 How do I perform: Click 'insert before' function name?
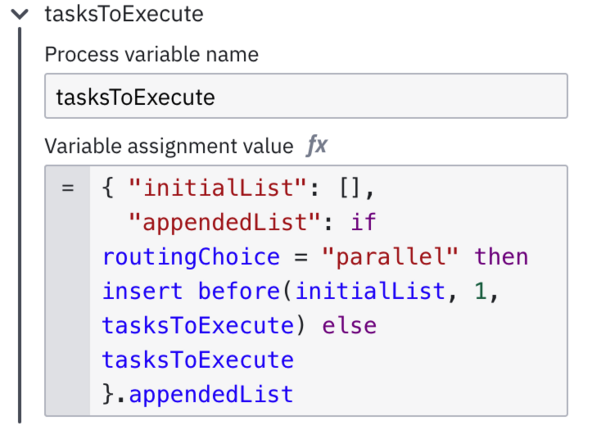click(x=192, y=291)
